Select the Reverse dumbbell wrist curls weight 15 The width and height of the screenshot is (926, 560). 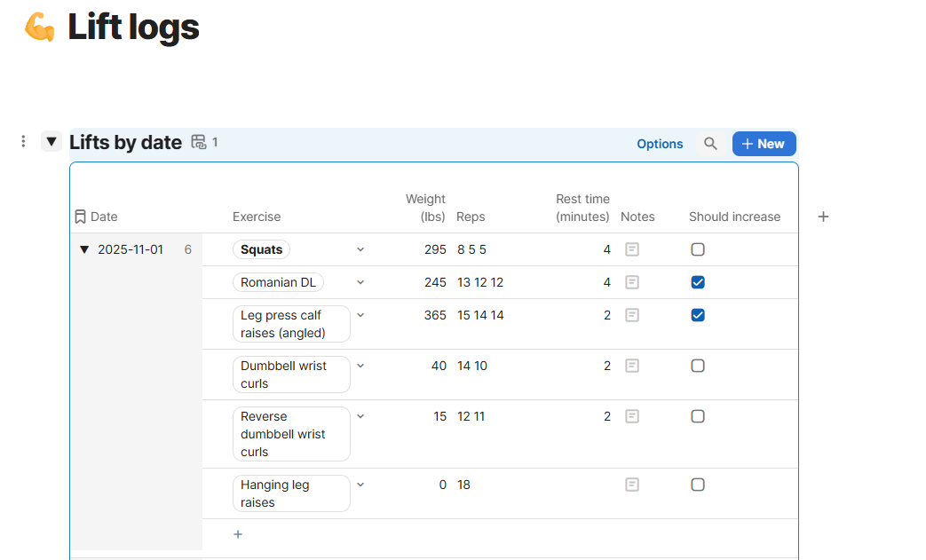click(440, 416)
